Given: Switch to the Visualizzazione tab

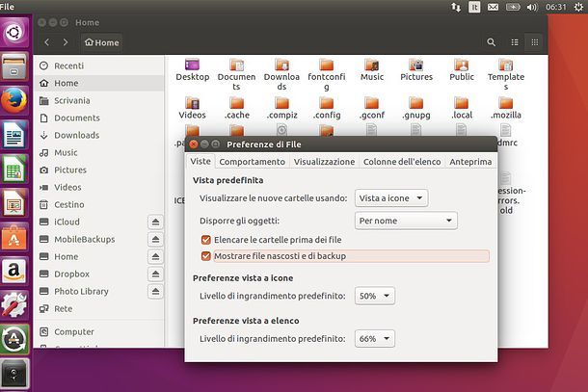Looking at the screenshot, I should tap(324, 162).
